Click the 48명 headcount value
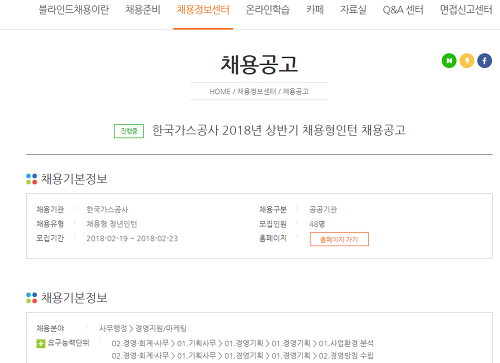This screenshot has height=363, width=500. pyautogui.click(x=317, y=224)
